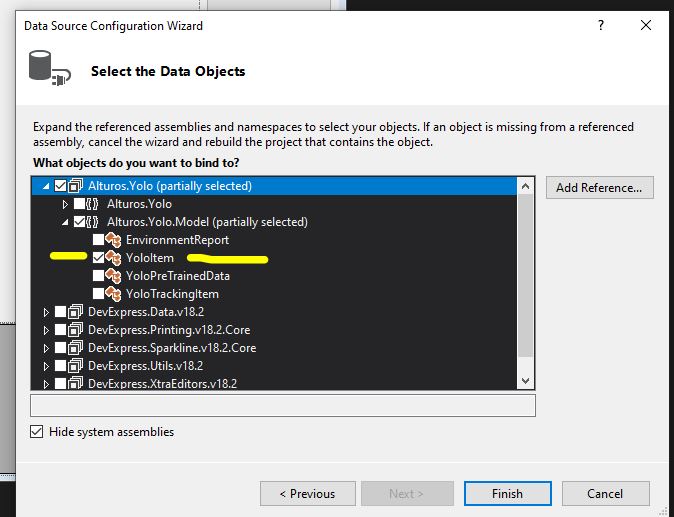
Task: Select the YoloItem tree row text
Action: coord(150,258)
